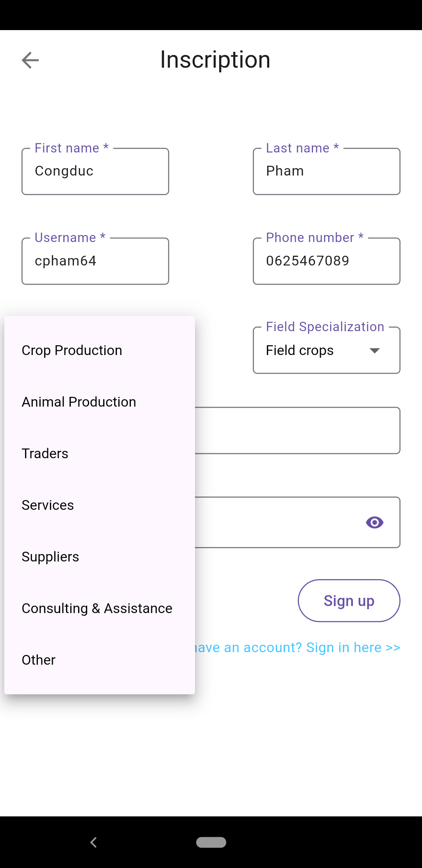Focus the First name field
The image size is (422, 868).
tap(95, 171)
